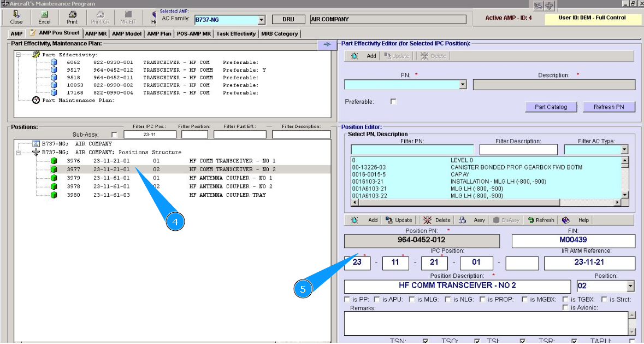Switch to the AMP Plan tab
Image resolution: width=644 pixels, height=344 pixels.
click(159, 34)
